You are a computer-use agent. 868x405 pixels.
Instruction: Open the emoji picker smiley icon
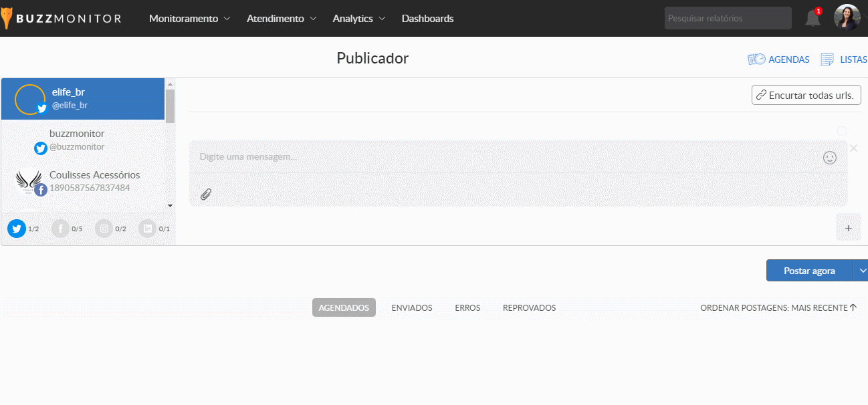[829, 157]
